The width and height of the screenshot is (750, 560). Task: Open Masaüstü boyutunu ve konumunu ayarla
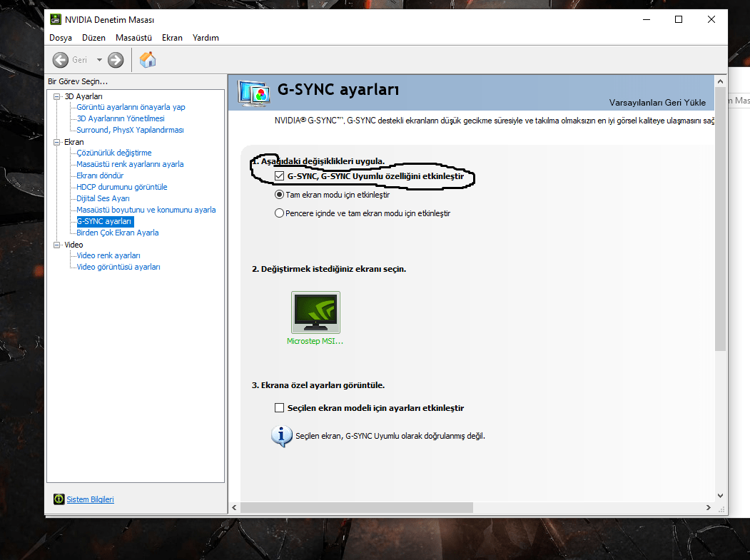146,210
